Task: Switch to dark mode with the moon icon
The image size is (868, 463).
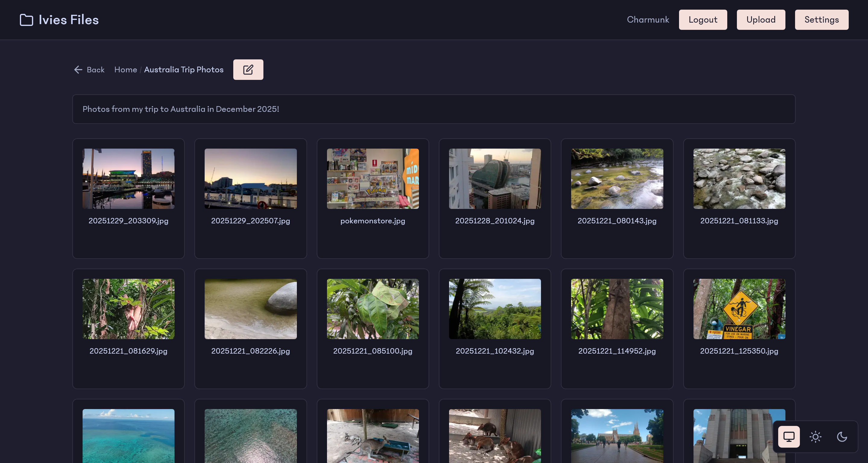Action: click(x=842, y=437)
